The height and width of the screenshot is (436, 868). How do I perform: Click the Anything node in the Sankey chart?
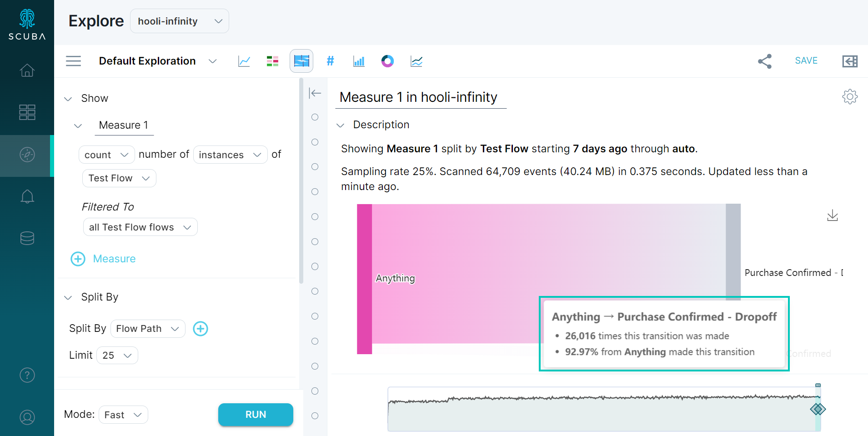364,279
